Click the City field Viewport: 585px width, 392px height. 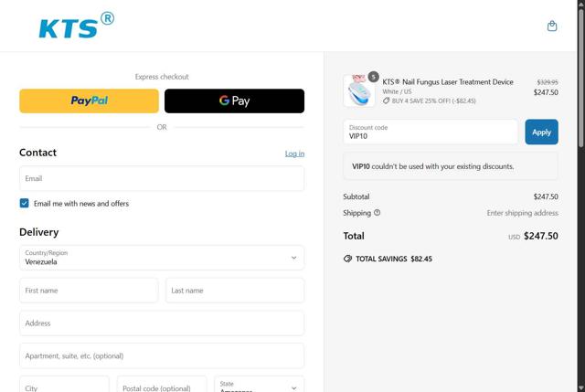pyautogui.click(x=64, y=384)
